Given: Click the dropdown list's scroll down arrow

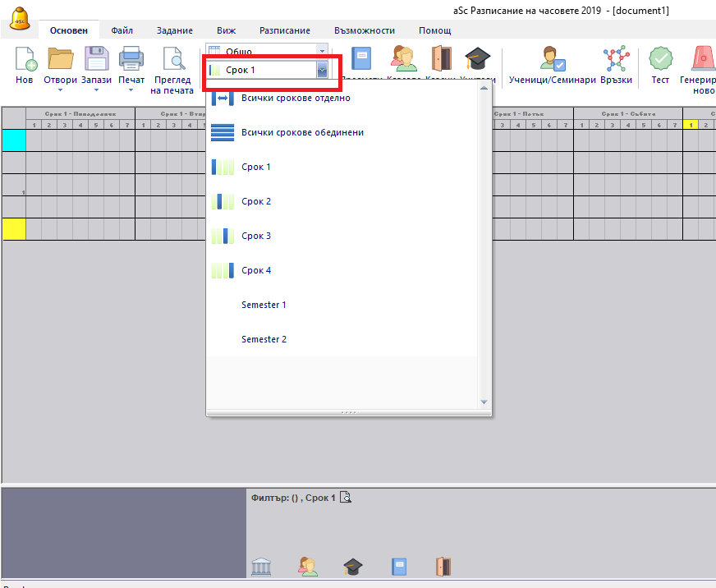Looking at the screenshot, I should (x=484, y=402).
